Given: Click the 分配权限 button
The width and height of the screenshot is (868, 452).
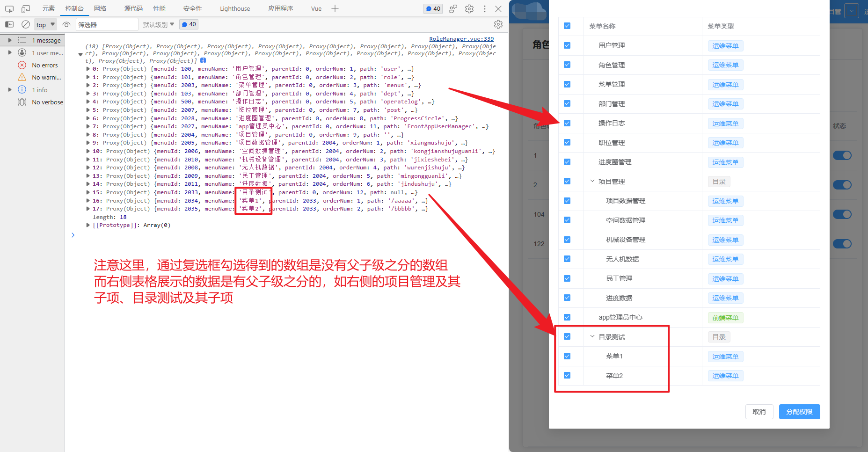Looking at the screenshot, I should click(799, 412).
